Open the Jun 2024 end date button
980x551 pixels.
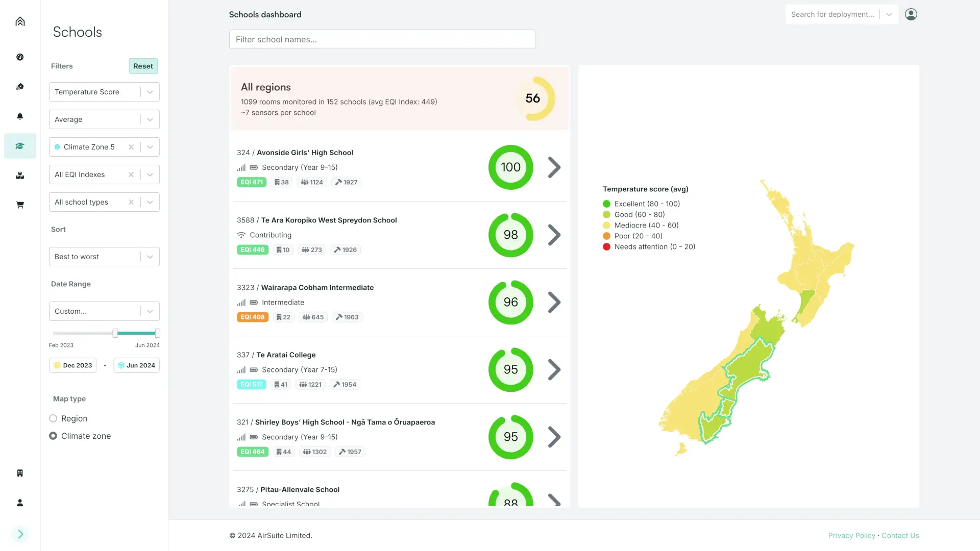click(136, 365)
